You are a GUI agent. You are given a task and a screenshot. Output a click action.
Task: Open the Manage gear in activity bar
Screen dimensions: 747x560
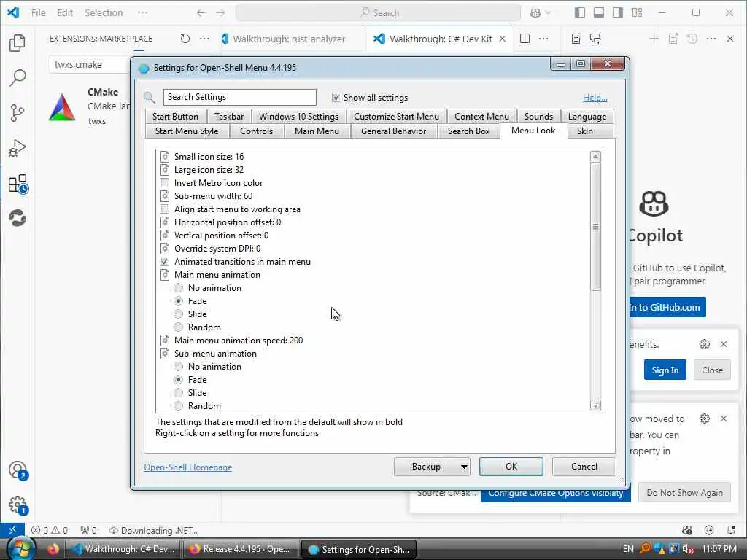pos(18,505)
